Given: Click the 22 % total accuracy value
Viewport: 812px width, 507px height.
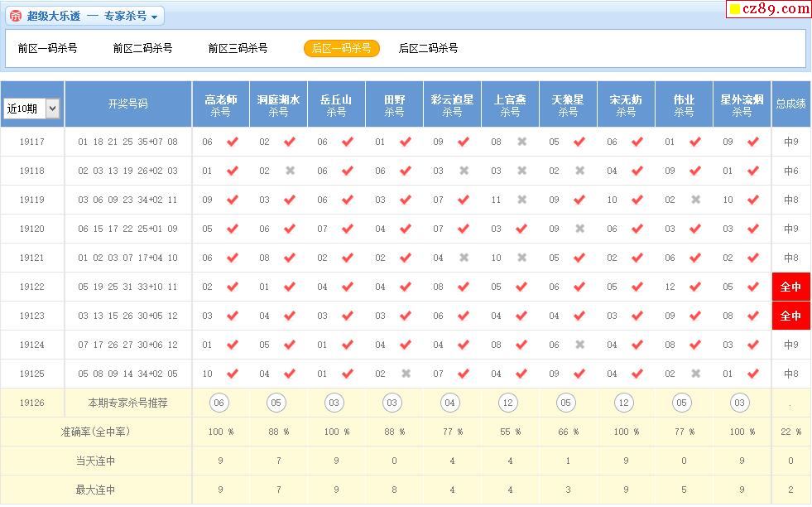Looking at the screenshot, I should coord(790,432).
